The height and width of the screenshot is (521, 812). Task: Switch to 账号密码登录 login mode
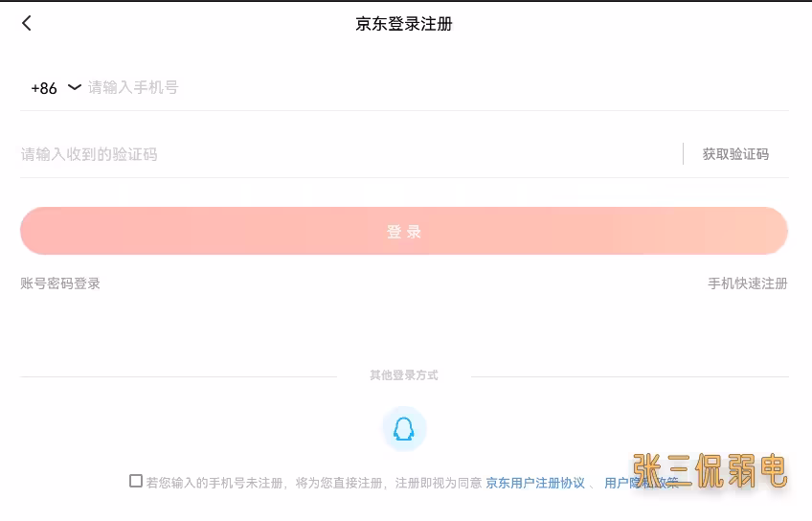[60, 283]
